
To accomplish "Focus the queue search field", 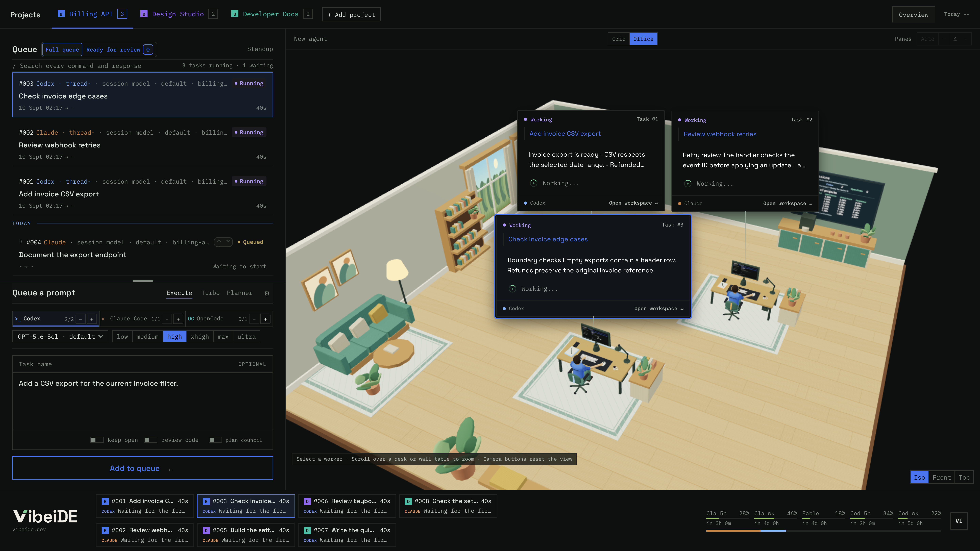I will (95, 66).
